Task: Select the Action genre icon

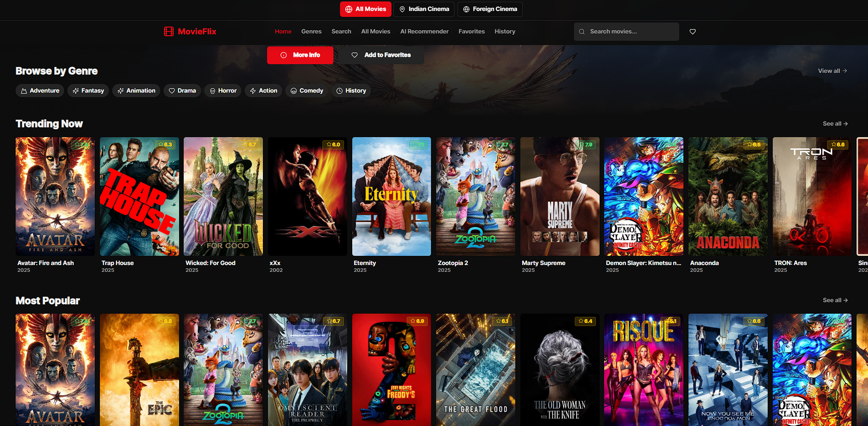Action: pyautogui.click(x=251, y=90)
